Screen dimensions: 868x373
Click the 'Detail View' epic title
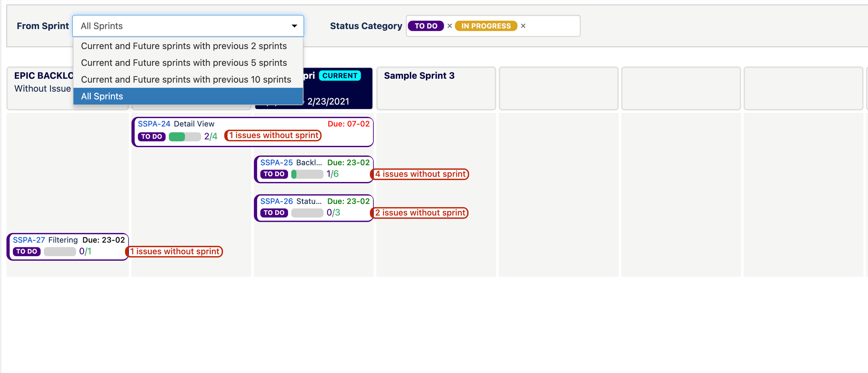click(x=194, y=124)
